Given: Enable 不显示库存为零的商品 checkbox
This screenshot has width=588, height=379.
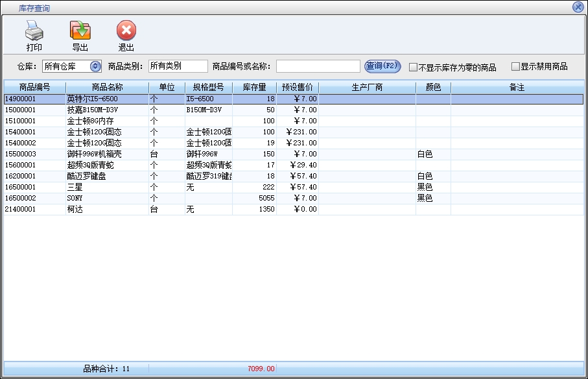Looking at the screenshot, I should coord(413,67).
